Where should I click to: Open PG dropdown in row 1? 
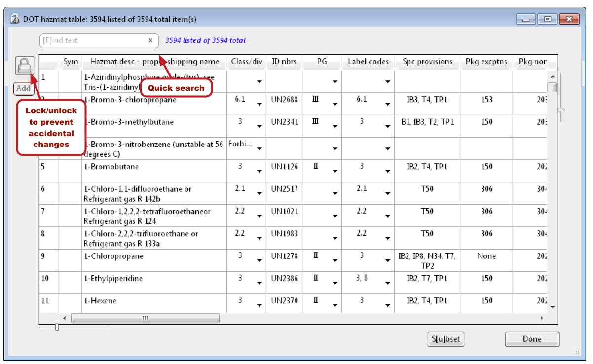click(335, 82)
